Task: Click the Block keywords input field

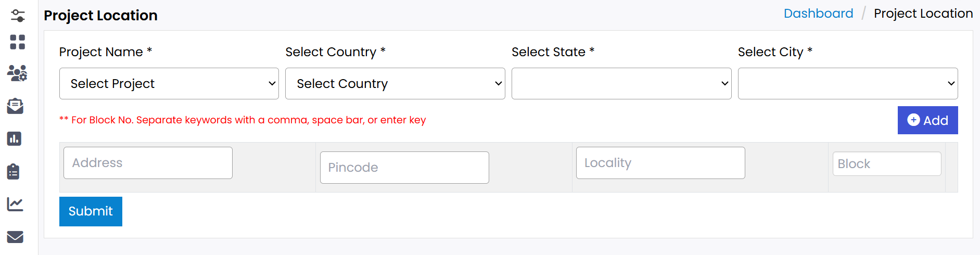Action: click(886, 164)
